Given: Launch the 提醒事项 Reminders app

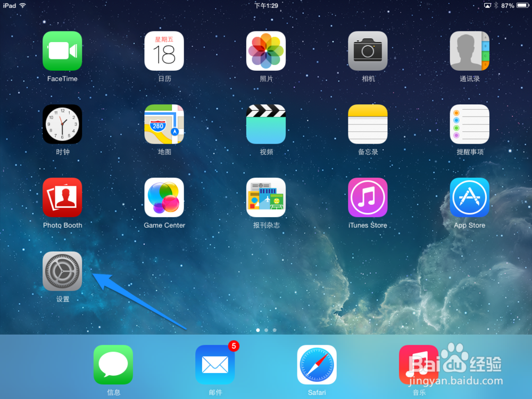Looking at the screenshot, I should (470, 124).
